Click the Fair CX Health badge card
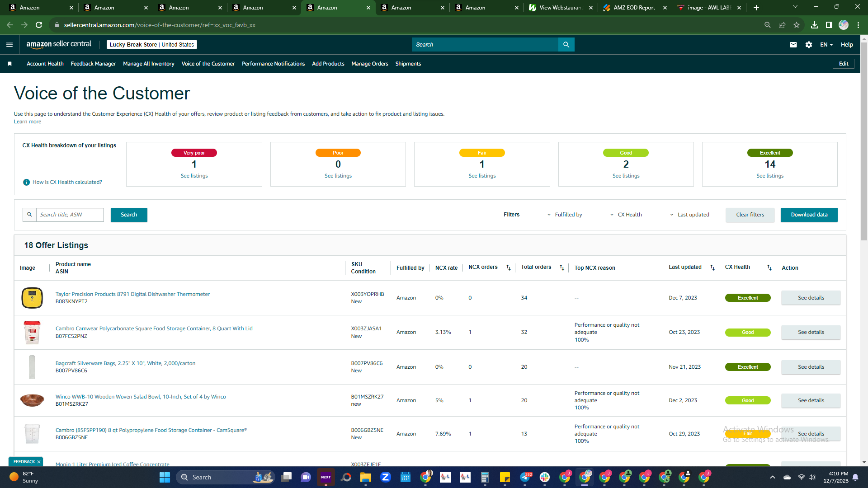 pyautogui.click(x=482, y=164)
